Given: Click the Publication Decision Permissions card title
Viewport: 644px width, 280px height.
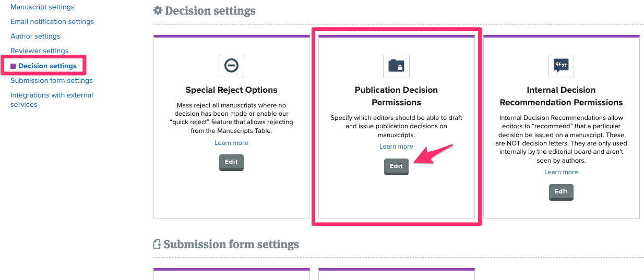Looking at the screenshot, I should point(396,96).
